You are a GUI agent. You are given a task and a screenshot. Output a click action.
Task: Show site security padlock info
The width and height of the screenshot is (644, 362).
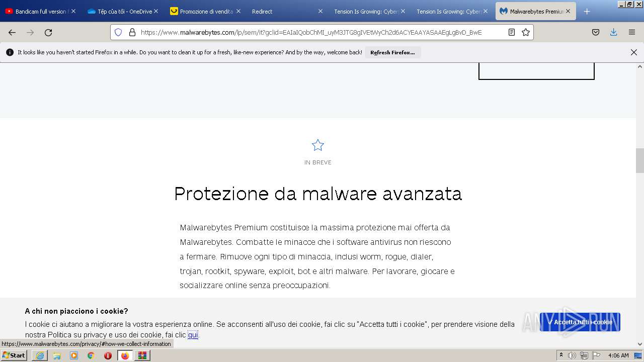click(132, 32)
